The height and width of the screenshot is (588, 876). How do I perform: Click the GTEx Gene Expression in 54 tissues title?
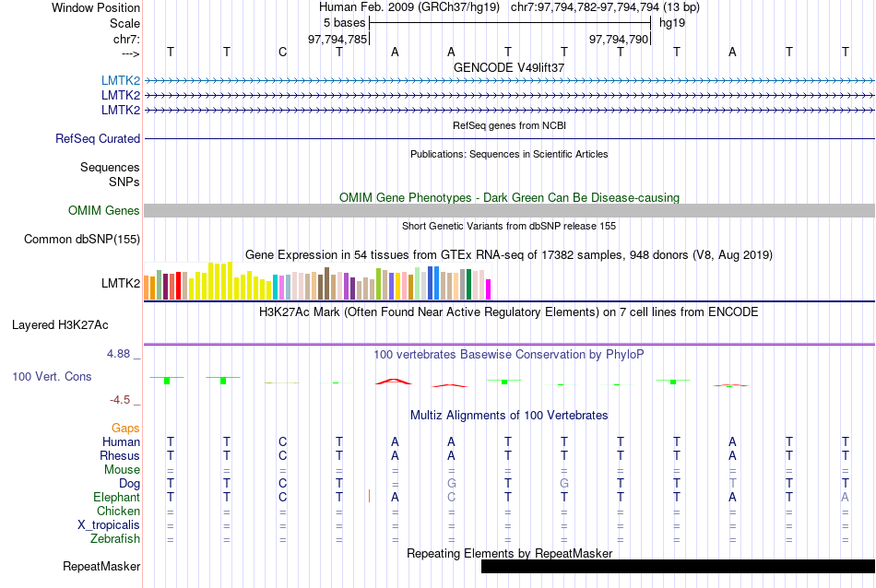(509, 255)
